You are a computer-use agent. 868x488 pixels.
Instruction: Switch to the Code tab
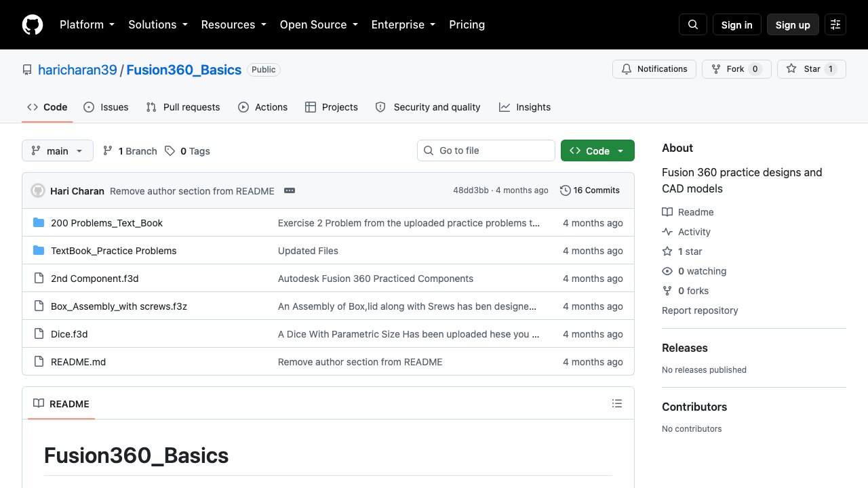[47, 107]
